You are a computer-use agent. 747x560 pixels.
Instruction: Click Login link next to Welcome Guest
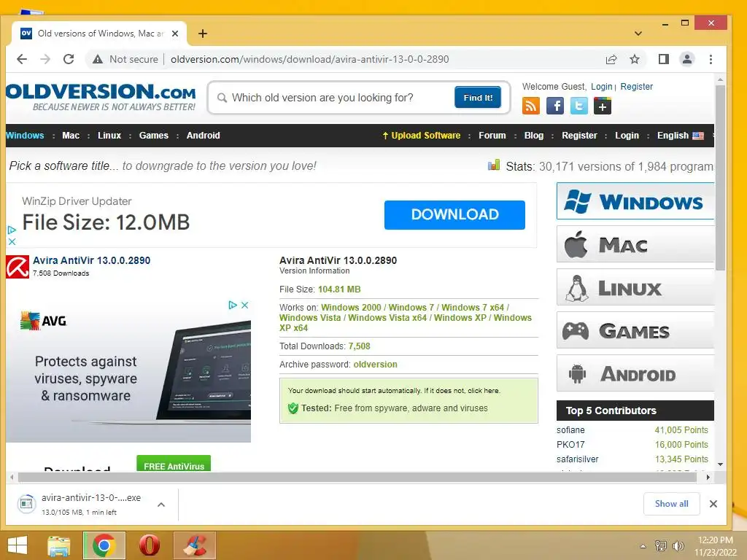click(601, 87)
